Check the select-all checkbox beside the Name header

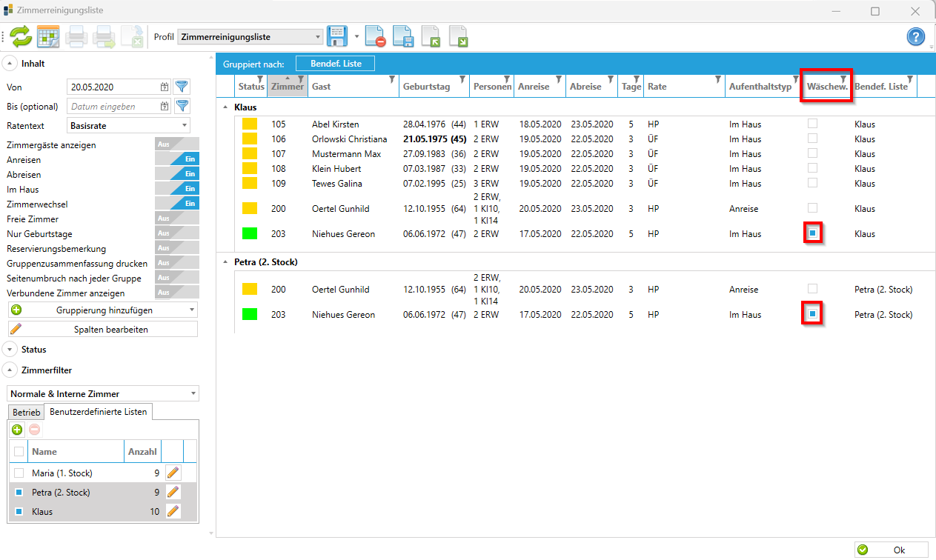tap(19, 451)
